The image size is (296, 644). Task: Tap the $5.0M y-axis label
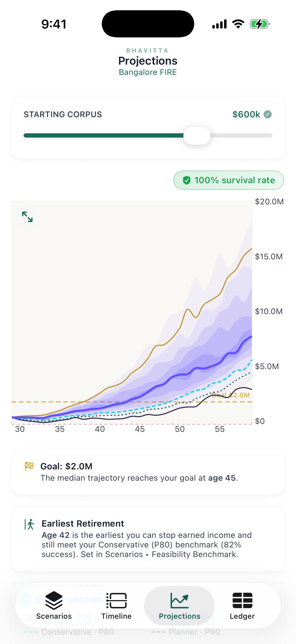click(267, 366)
